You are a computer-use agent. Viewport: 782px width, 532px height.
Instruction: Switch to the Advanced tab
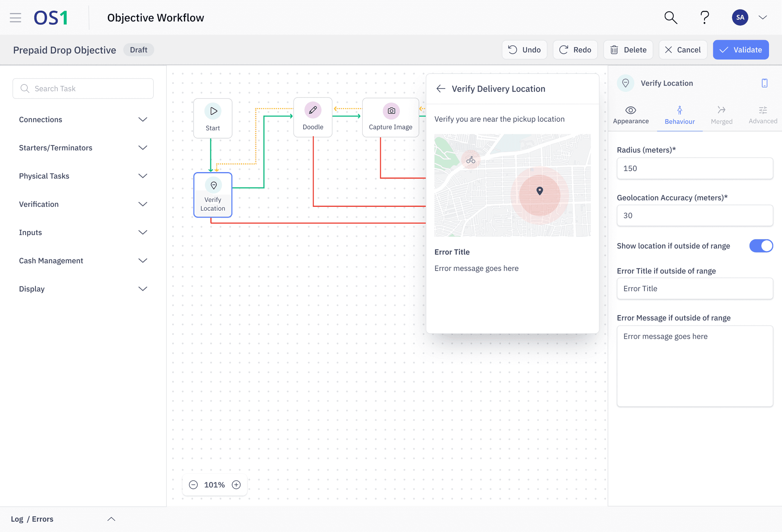pos(763,115)
